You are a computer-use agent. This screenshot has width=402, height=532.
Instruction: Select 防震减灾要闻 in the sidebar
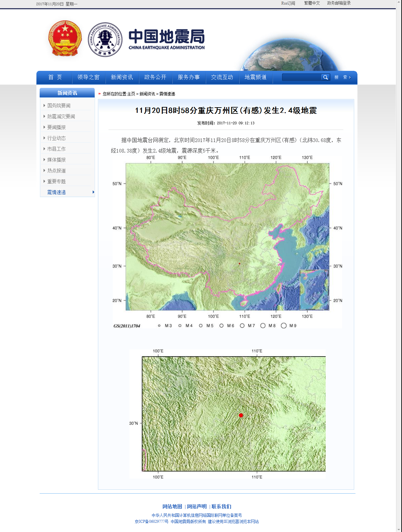tap(61, 116)
